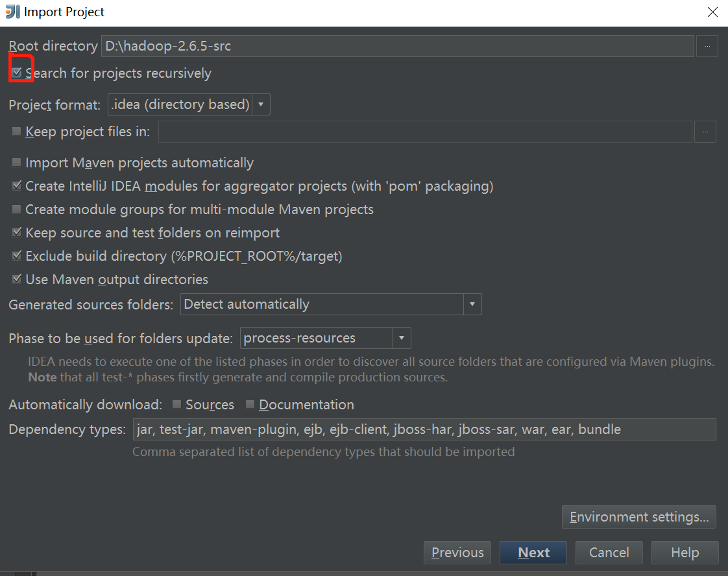Check the Sources download checkbox
Viewport: 728px width, 576px height.
[x=176, y=404]
